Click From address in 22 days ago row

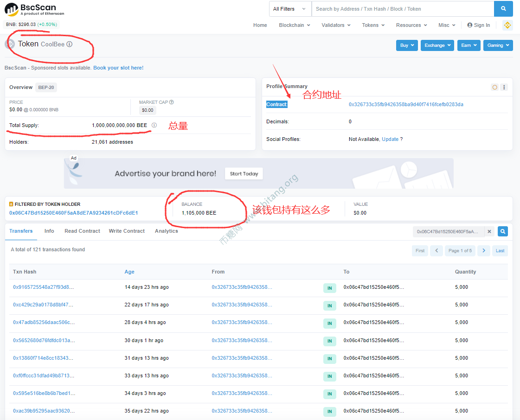pyautogui.click(x=242, y=305)
